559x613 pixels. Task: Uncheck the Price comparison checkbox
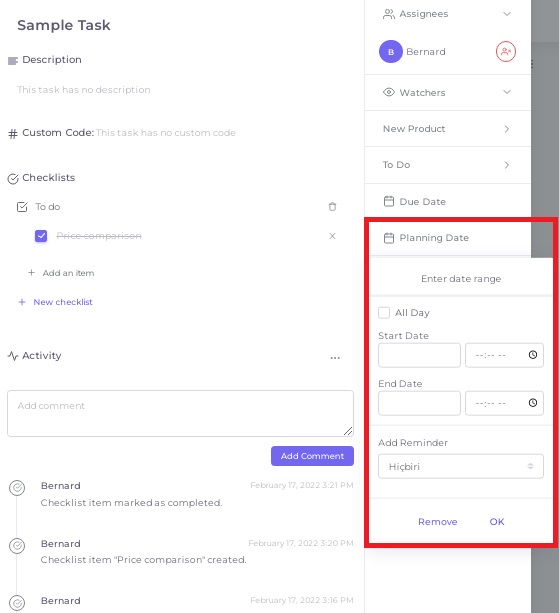[x=41, y=236]
